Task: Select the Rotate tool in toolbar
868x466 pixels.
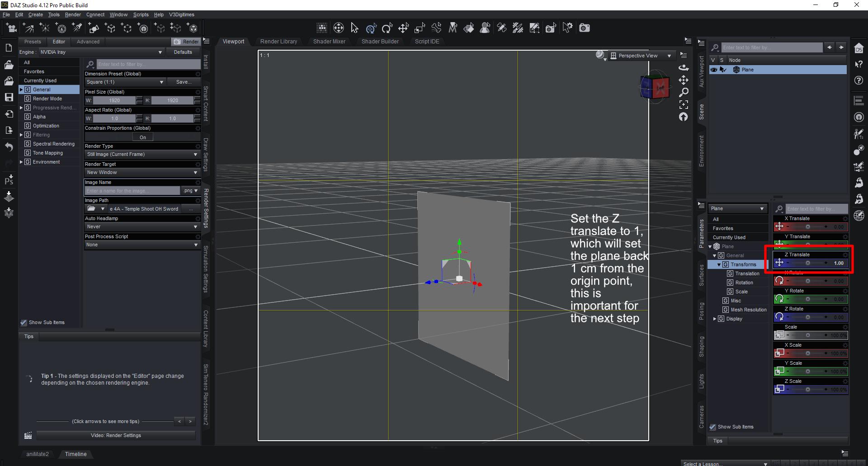Action: [x=387, y=28]
